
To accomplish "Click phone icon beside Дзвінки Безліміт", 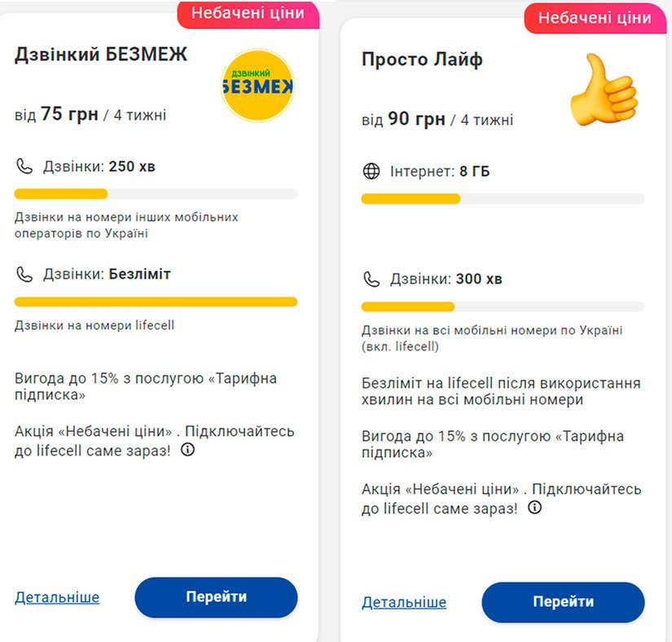I will (24, 275).
